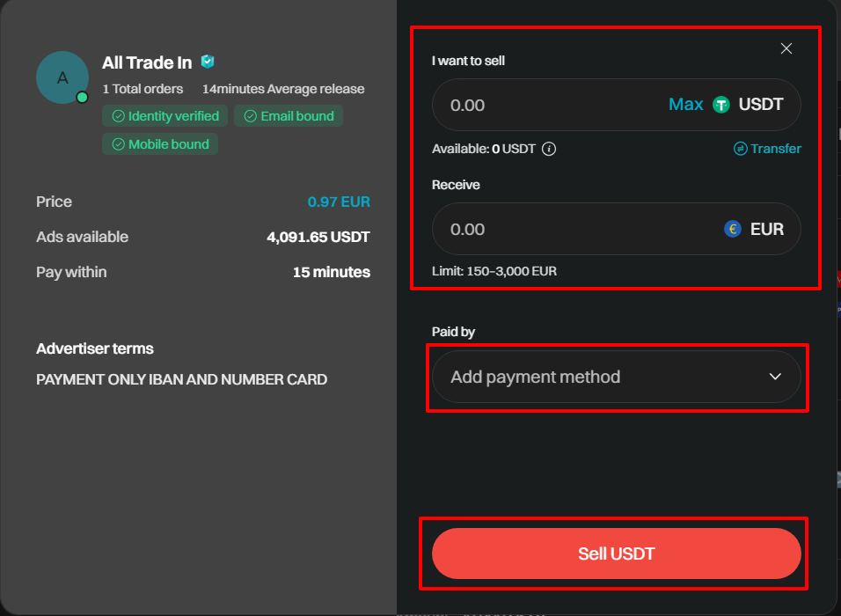Click the Email bound badge
The image size is (841, 616).
pos(289,116)
